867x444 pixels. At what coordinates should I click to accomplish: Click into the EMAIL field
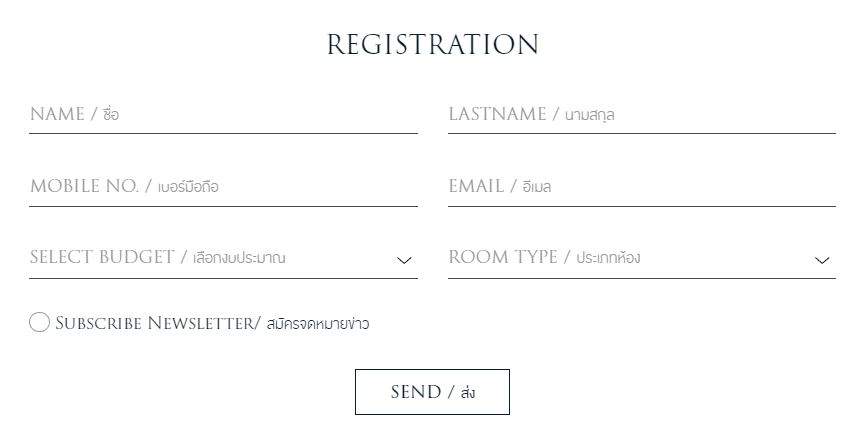point(641,186)
